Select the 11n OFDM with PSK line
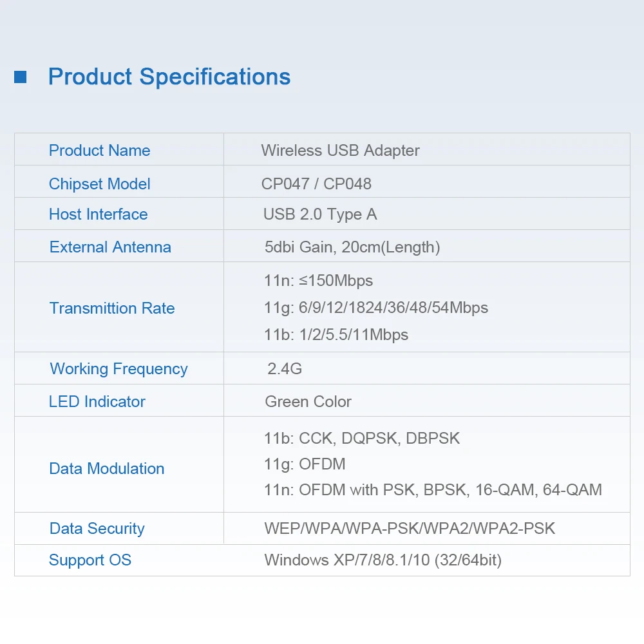The image size is (644, 644). [x=433, y=489]
